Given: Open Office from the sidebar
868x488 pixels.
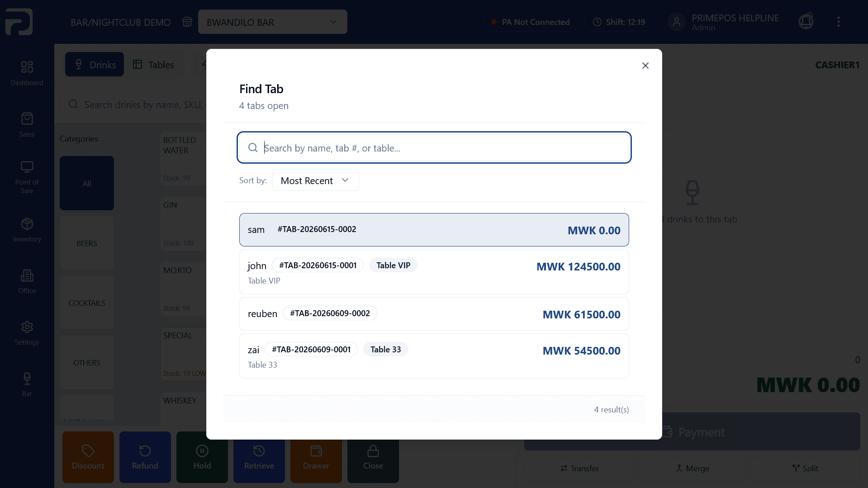Looking at the screenshot, I should tap(27, 281).
